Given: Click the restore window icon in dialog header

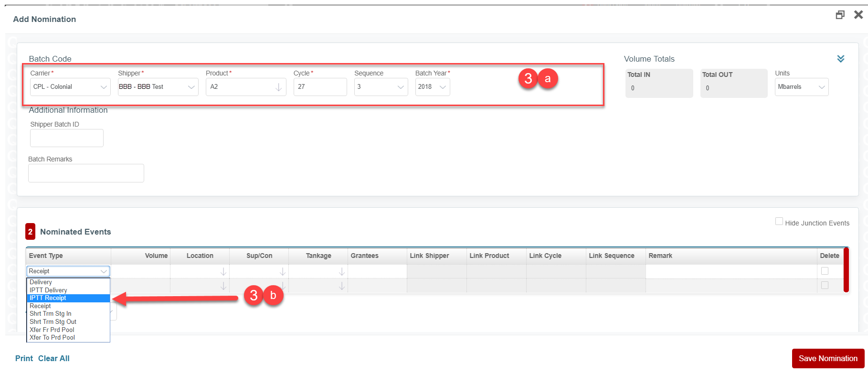Looking at the screenshot, I should tap(840, 15).
